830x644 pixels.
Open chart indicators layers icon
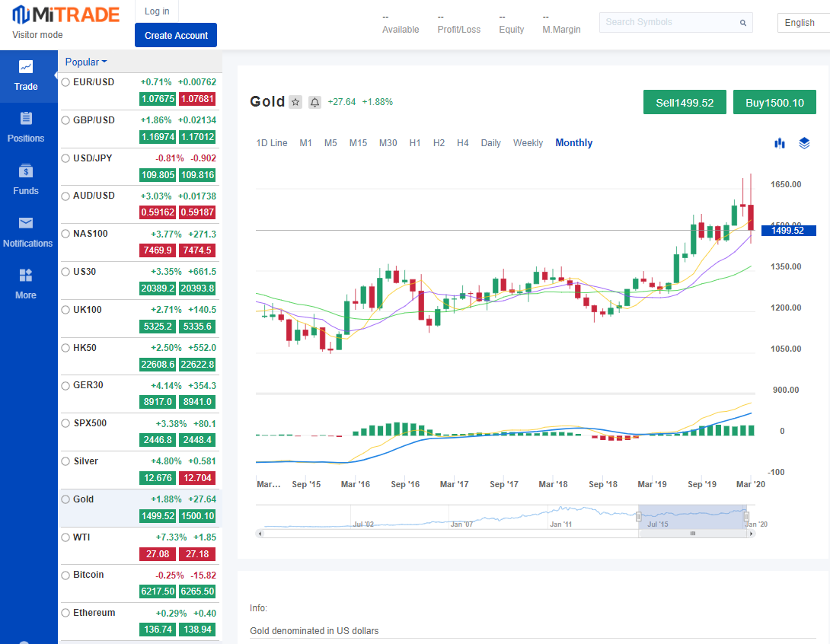click(804, 143)
